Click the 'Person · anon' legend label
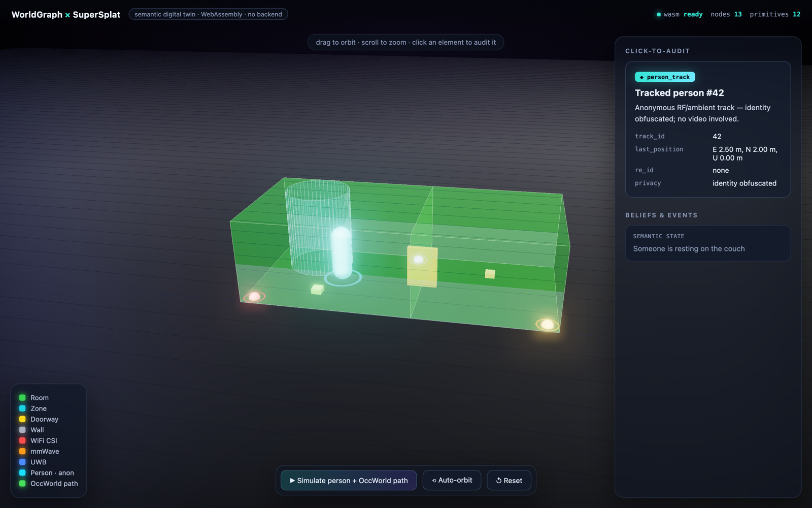Screen dimensions: 812x508 [52, 473]
